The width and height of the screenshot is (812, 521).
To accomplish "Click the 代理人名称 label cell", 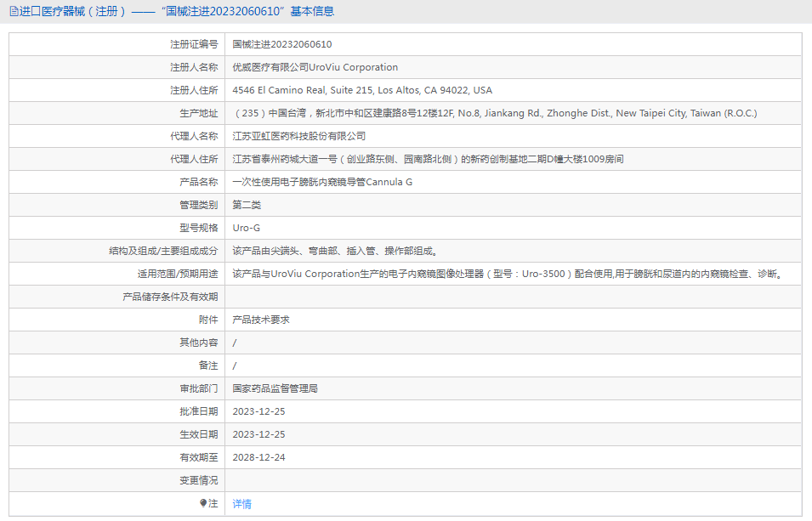I will point(117,136).
